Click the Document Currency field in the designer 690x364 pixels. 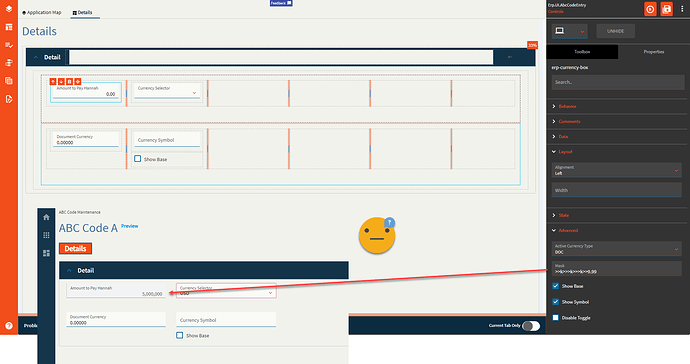(x=86, y=140)
